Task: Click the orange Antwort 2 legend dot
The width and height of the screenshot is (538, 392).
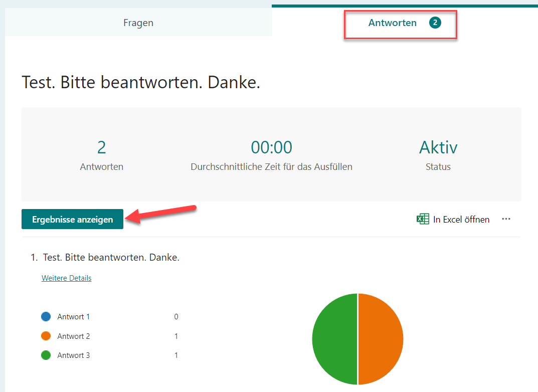Action: 46,336
